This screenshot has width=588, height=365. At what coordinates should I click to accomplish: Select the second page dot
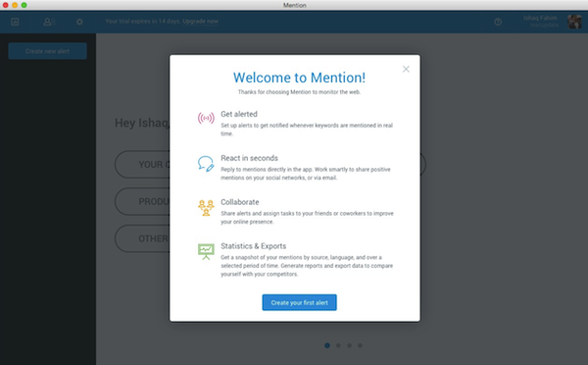pyautogui.click(x=338, y=345)
